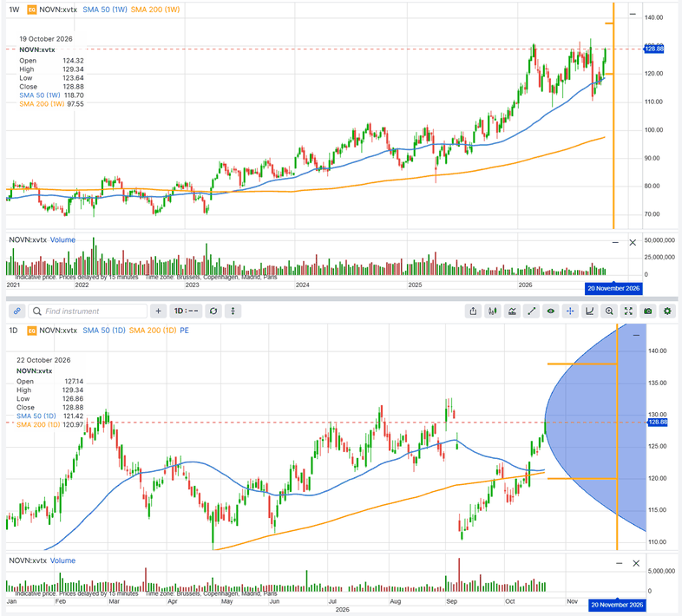682x616 pixels.
Task: Click SMA 50 (1W) label in weekly header
Action: point(105,10)
